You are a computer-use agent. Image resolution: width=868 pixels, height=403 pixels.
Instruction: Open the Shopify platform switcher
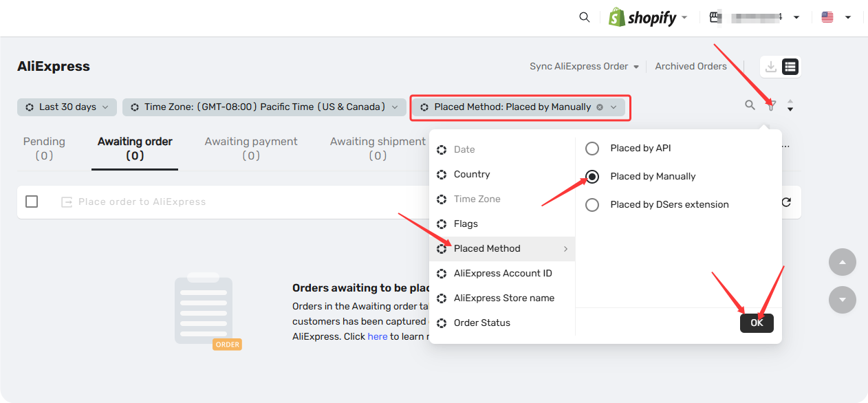click(648, 17)
